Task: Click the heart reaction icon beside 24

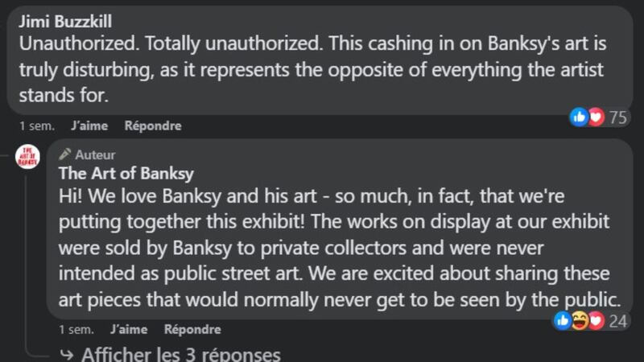Action: 597,321
